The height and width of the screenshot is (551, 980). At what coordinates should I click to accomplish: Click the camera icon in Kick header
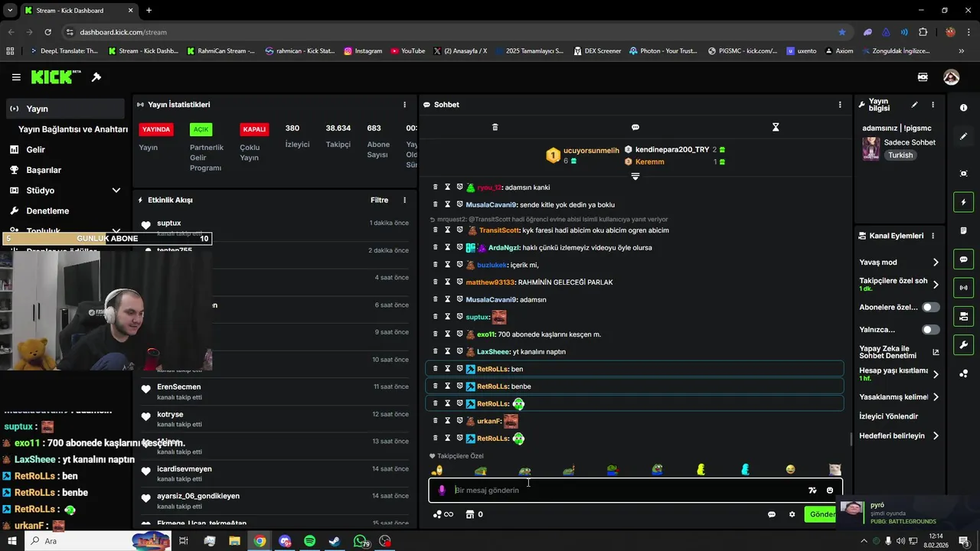(923, 77)
